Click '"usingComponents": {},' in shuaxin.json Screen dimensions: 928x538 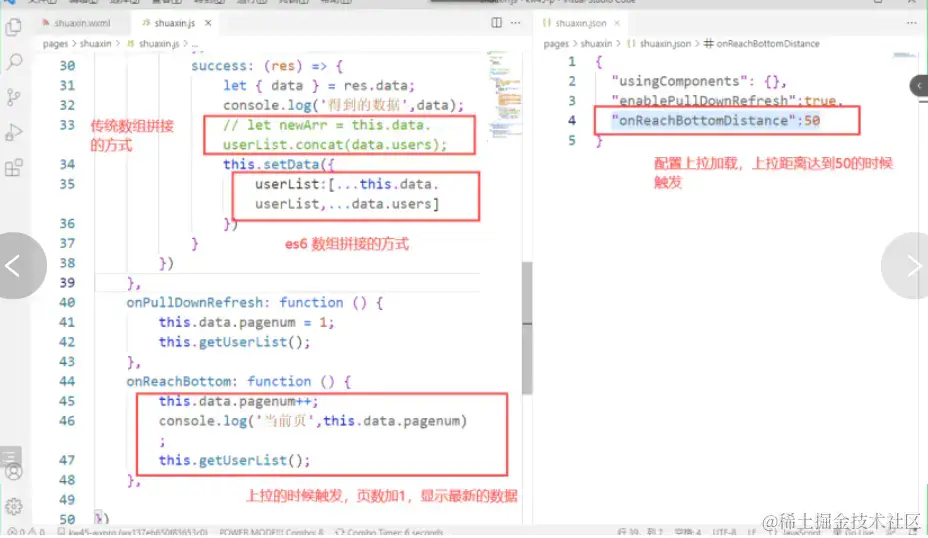[699, 81]
